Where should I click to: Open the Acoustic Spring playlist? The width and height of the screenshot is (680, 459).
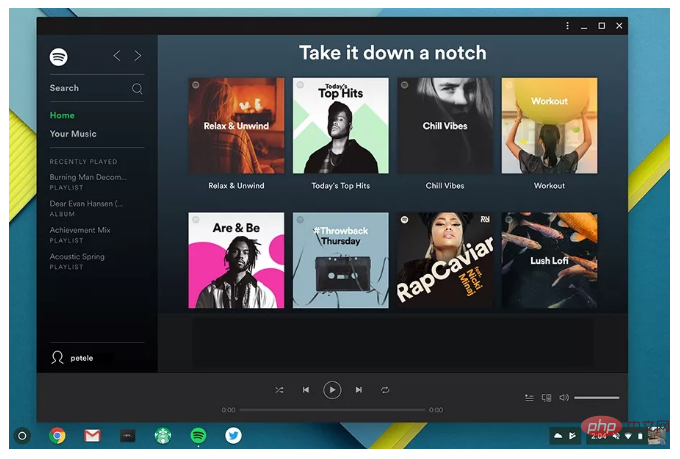77,261
